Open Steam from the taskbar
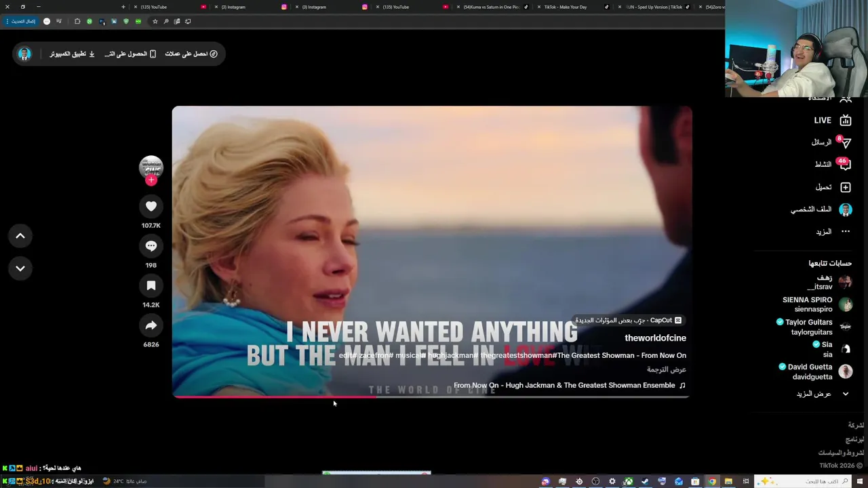The width and height of the screenshot is (868, 488). point(646,481)
